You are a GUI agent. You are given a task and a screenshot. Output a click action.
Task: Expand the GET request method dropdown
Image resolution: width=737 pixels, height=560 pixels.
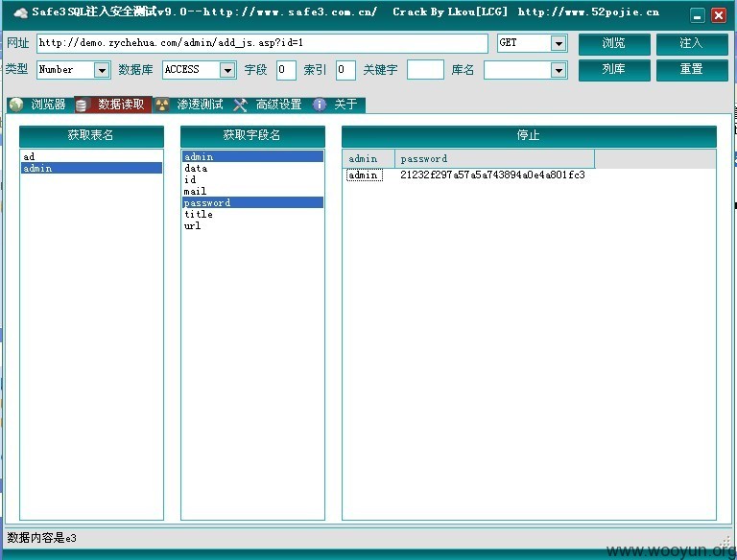tap(559, 43)
